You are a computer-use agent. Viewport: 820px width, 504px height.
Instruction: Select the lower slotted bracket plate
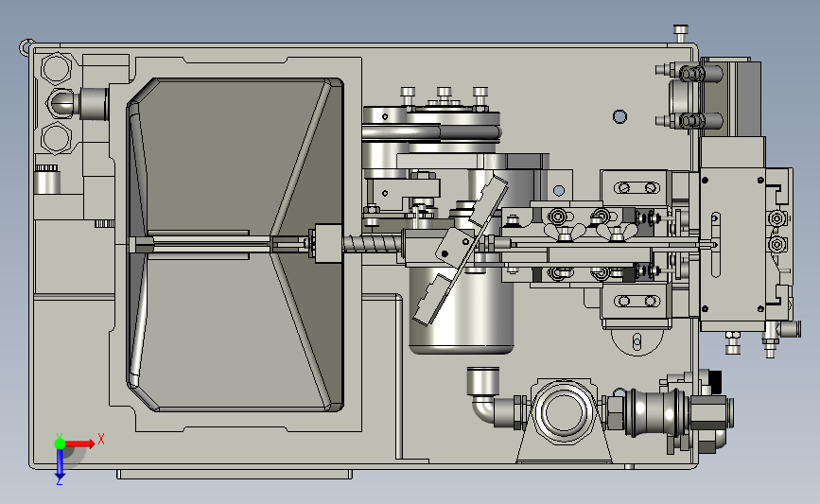pyautogui.click(x=636, y=302)
